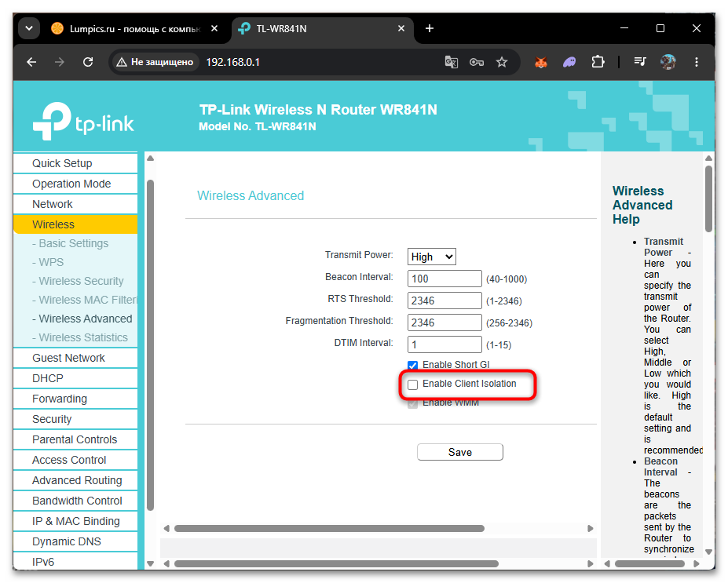Viewport: 728px width, 583px height.
Task: Open Advanced Routing
Action: click(75, 480)
